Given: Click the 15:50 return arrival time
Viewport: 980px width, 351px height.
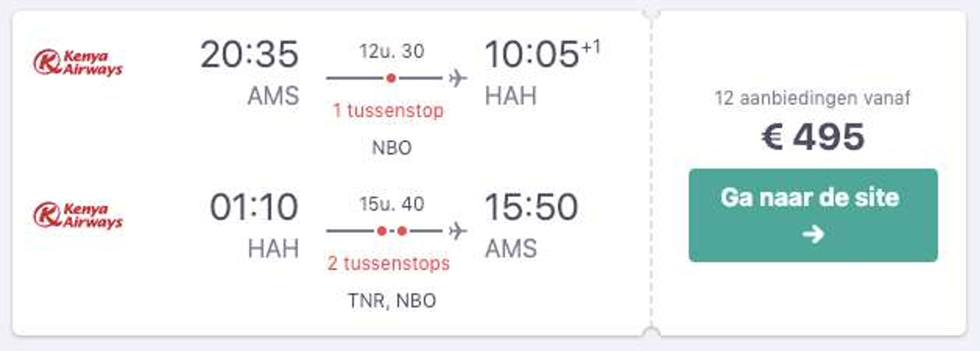Looking at the screenshot, I should tap(531, 207).
